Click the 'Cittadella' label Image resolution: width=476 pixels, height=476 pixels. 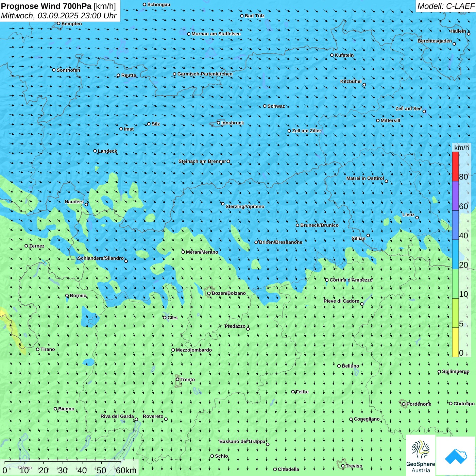click(288, 469)
